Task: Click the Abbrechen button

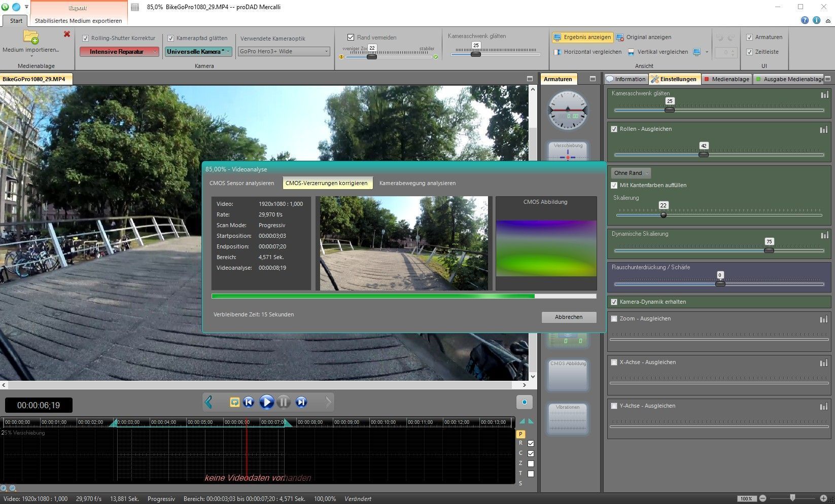Action: coord(568,317)
